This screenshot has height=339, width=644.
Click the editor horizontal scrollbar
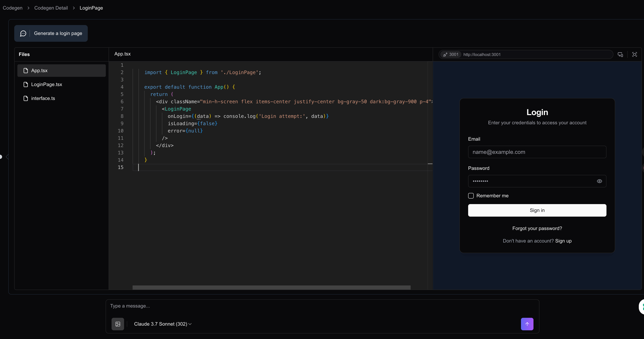pos(271,288)
